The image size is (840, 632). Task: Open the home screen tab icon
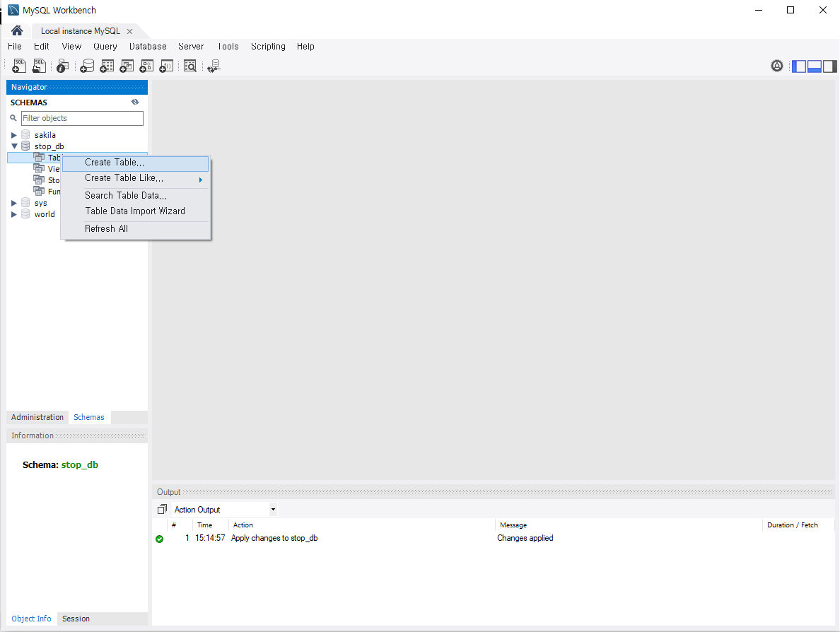(16, 30)
